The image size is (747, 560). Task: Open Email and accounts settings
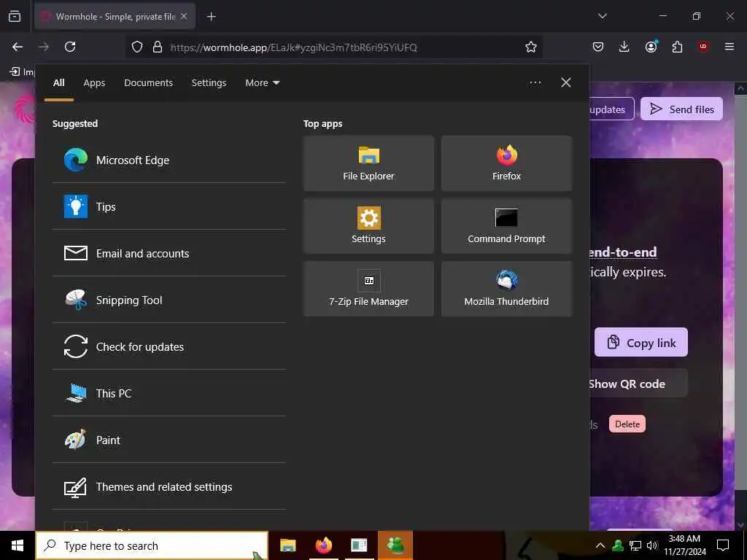click(169, 253)
